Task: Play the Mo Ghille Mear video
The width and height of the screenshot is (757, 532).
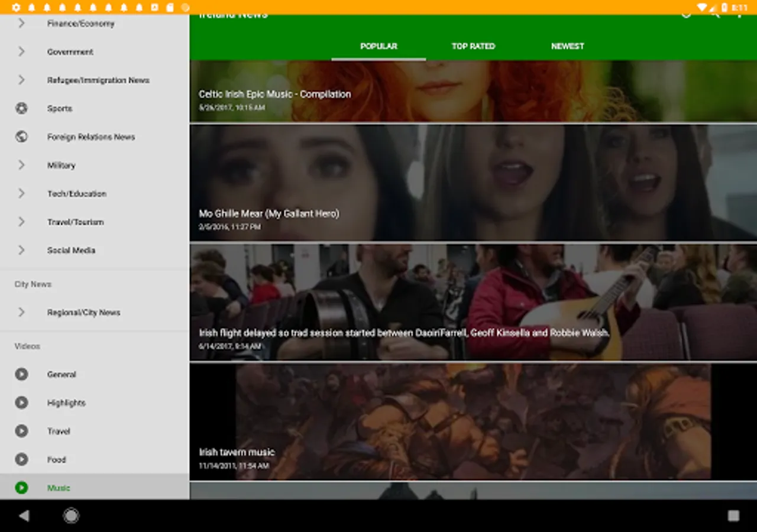Action: [473, 182]
